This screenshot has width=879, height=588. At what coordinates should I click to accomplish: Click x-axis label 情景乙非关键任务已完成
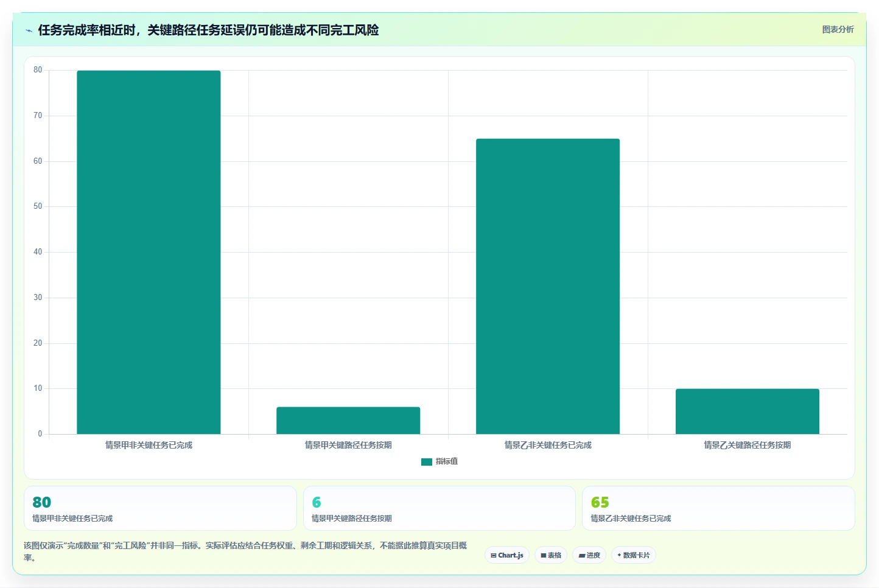tap(548, 445)
